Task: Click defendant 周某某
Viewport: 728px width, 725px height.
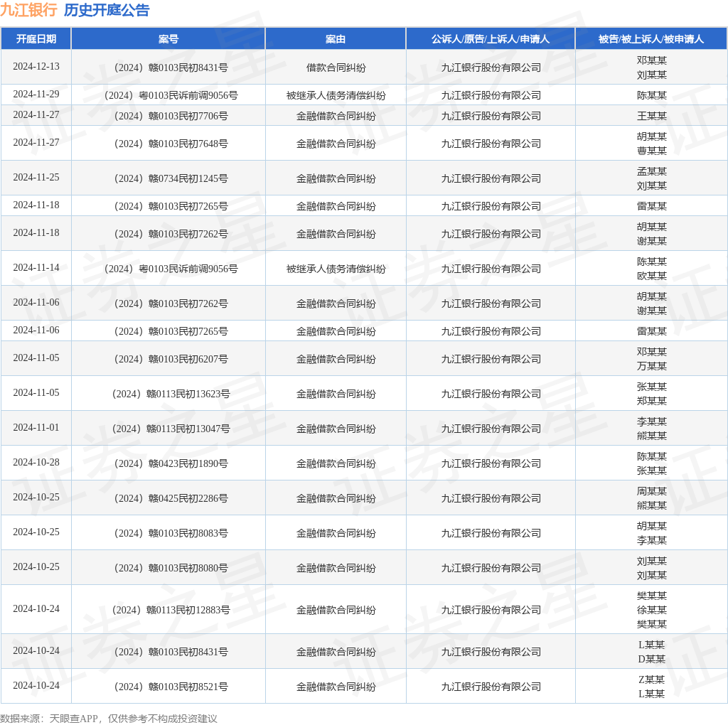Action: [x=652, y=491]
